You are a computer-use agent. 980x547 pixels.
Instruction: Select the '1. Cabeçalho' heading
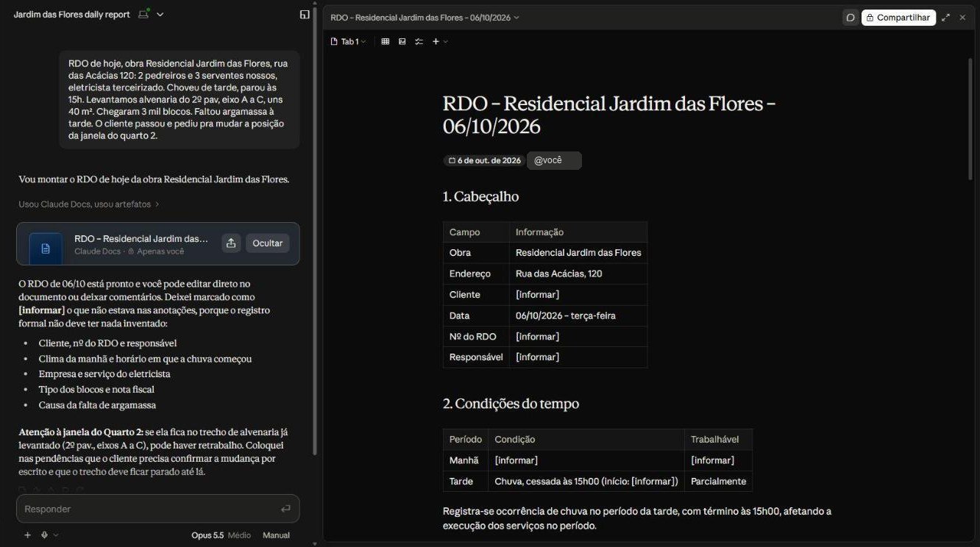(x=480, y=196)
